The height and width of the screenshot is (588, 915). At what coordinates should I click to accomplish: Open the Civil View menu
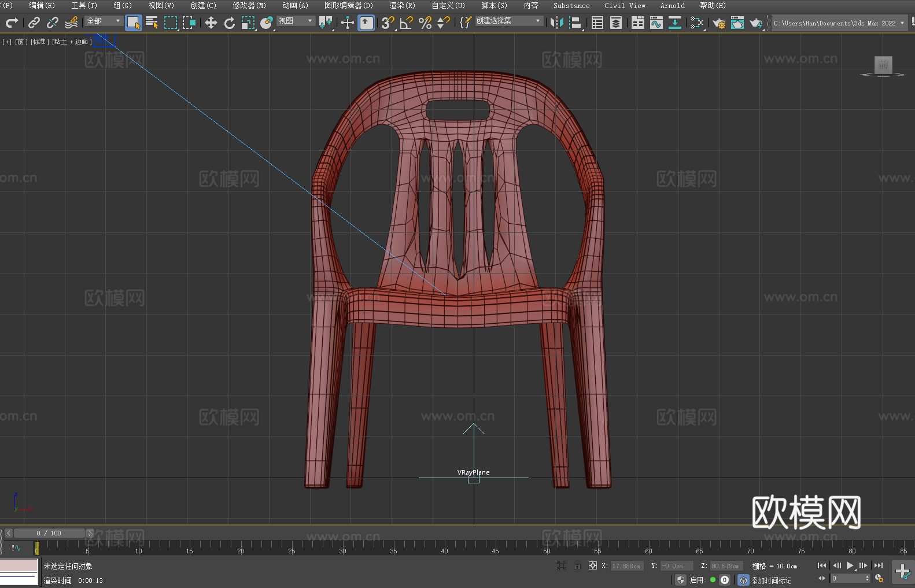point(625,5)
